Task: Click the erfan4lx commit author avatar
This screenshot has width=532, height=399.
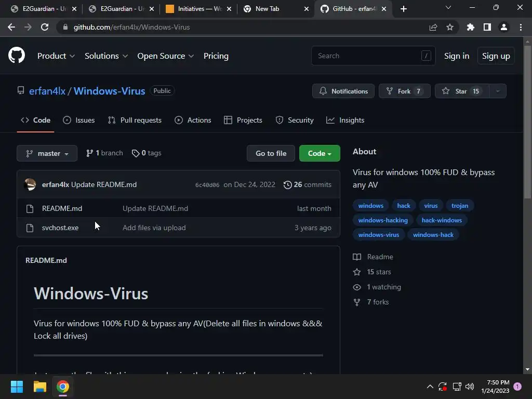Action: tap(30, 184)
